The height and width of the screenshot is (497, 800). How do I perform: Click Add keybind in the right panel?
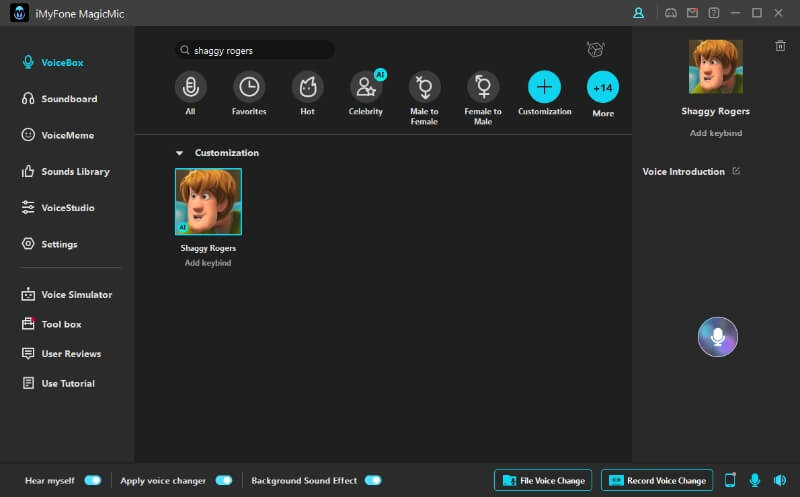(x=716, y=133)
